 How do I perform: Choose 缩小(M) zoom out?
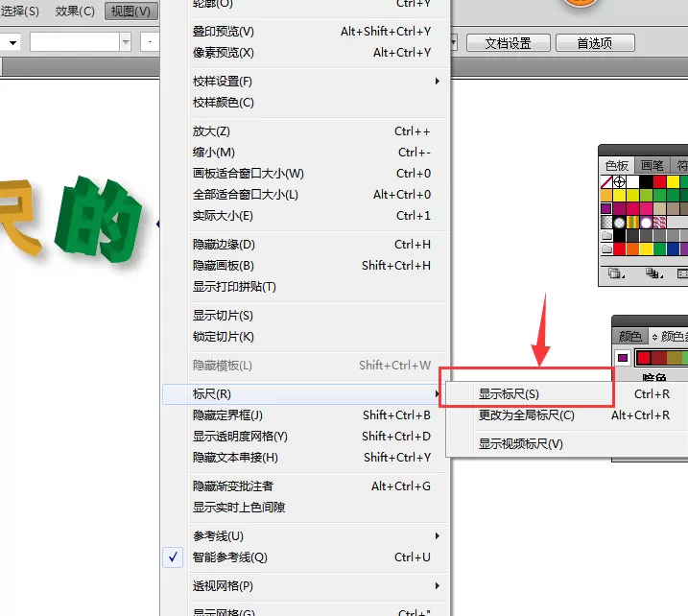pyautogui.click(x=306, y=153)
